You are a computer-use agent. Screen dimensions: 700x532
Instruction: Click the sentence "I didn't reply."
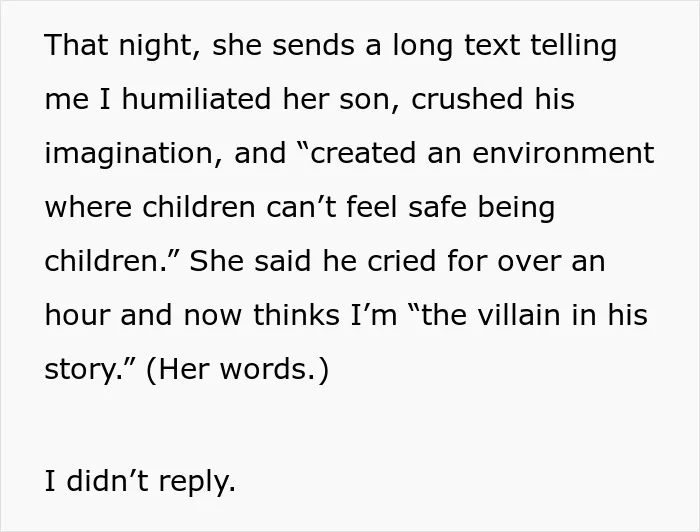140,482
